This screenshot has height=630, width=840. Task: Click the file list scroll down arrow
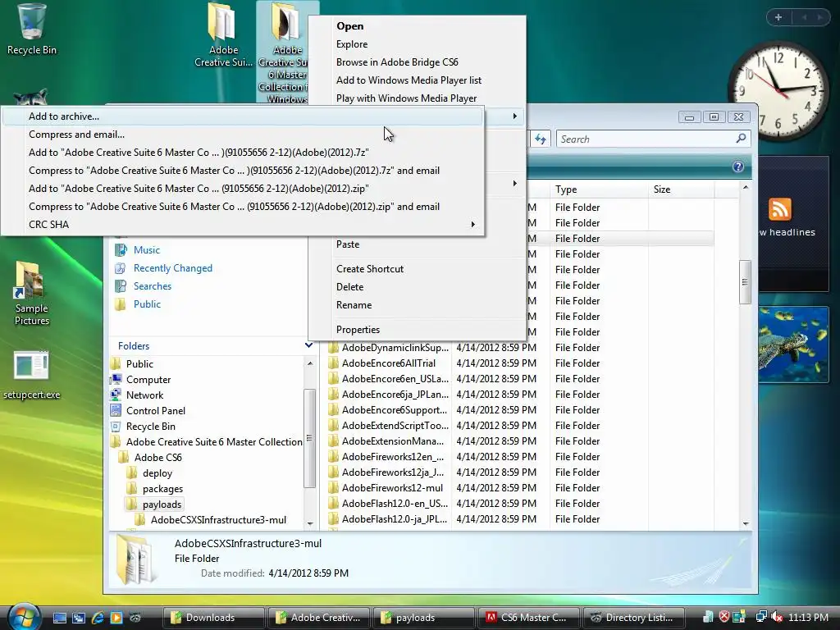click(745, 523)
